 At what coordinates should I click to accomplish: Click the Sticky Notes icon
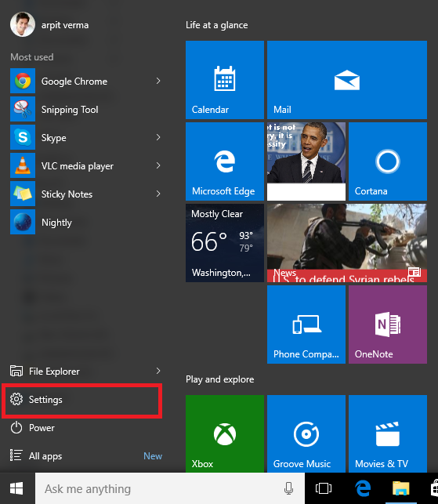tap(23, 194)
